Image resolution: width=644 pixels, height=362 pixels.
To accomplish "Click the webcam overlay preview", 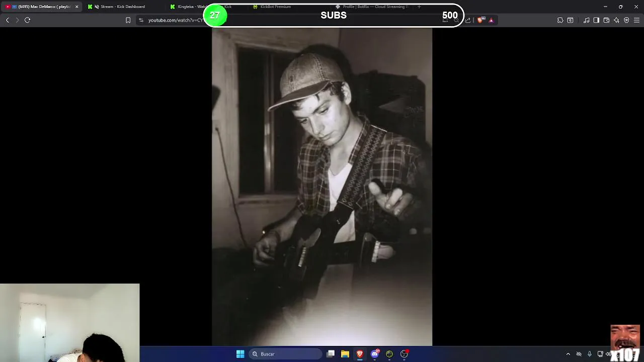I will click(x=70, y=323).
